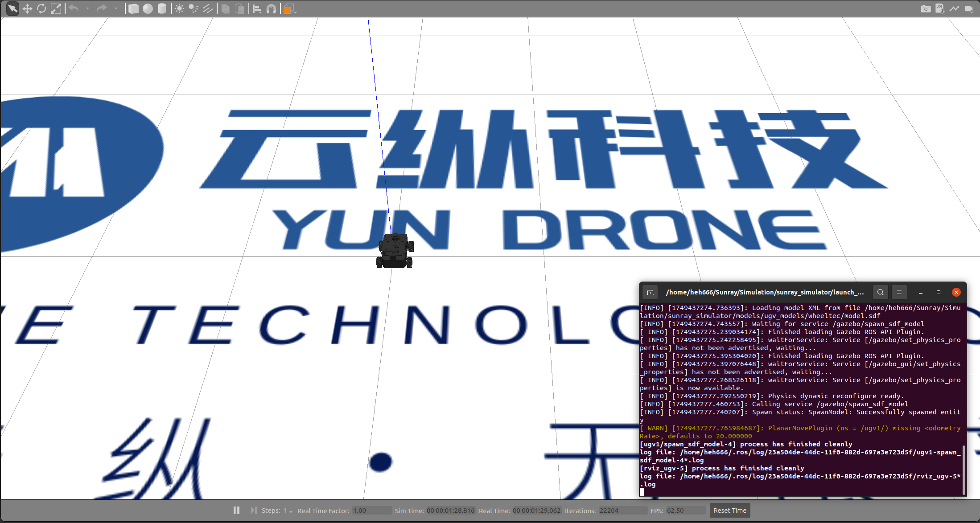Click '[rviz_ugv-5] process has finished cleanly' line

(x=722, y=468)
